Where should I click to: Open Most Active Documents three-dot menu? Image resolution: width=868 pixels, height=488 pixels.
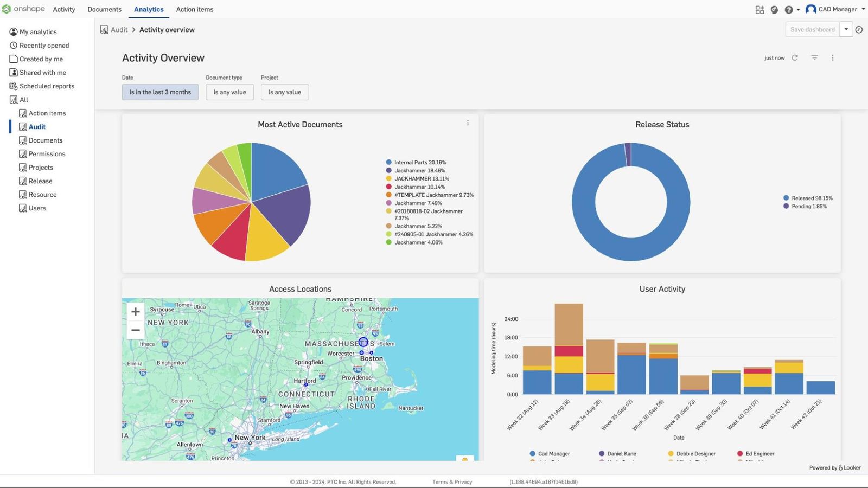[x=468, y=123]
